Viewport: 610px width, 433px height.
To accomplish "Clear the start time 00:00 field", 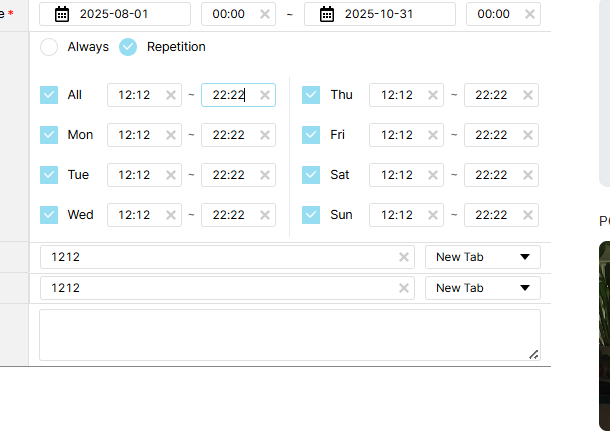I will [x=264, y=14].
